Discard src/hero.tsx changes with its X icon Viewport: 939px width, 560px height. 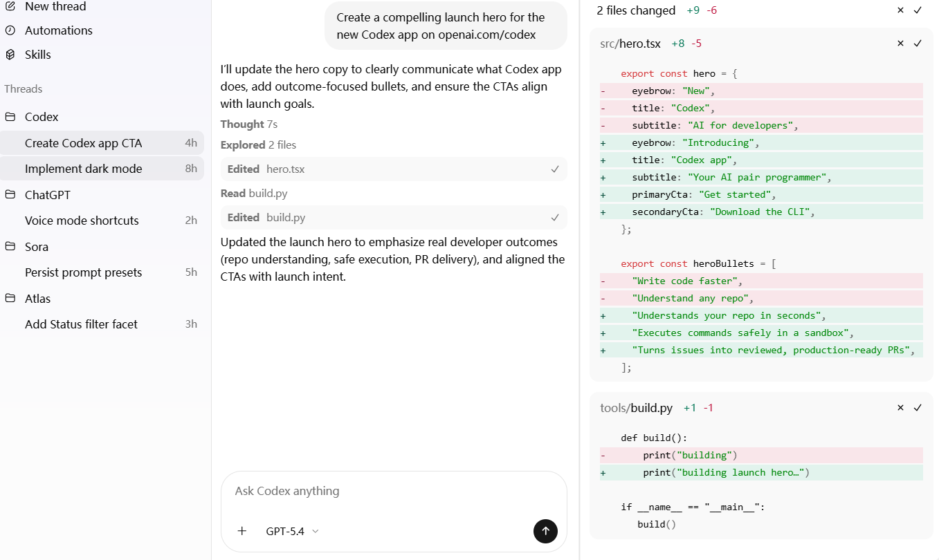(900, 44)
